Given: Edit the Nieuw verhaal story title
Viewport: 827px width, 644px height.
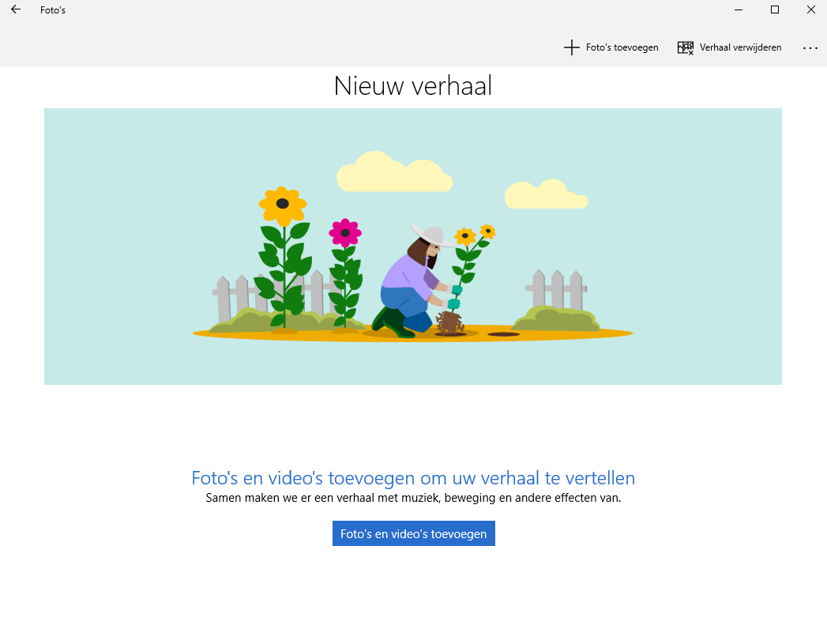Looking at the screenshot, I should (x=413, y=86).
